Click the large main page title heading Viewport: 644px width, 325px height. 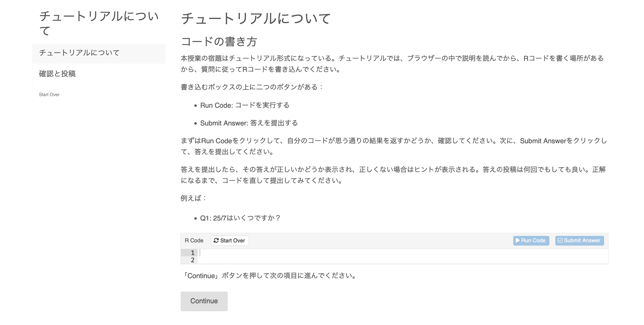coord(256,18)
